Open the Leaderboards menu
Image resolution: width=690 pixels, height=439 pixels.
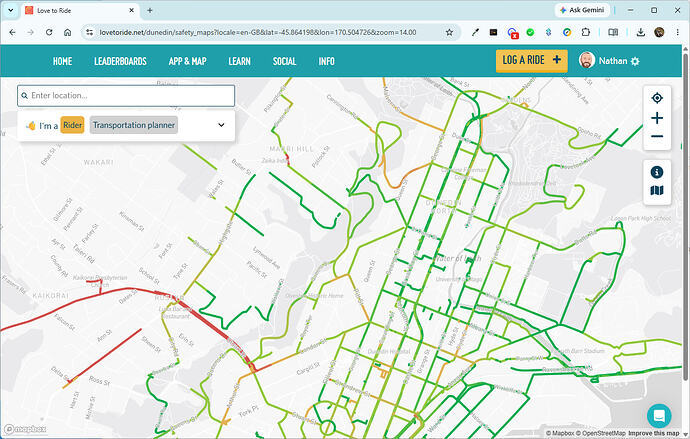(x=120, y=61)
